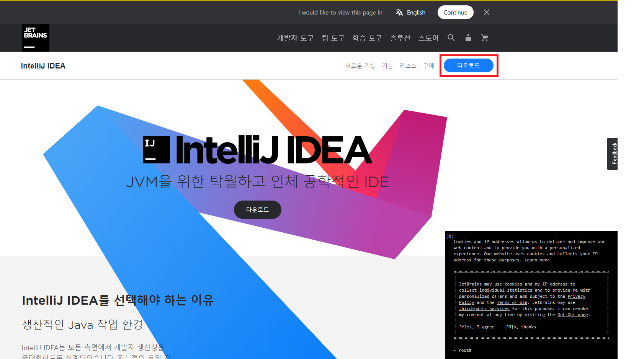The width and height of the screenshot is (644, 359).
Task: Open the Feedback side tab
Action: pos(612,154)
